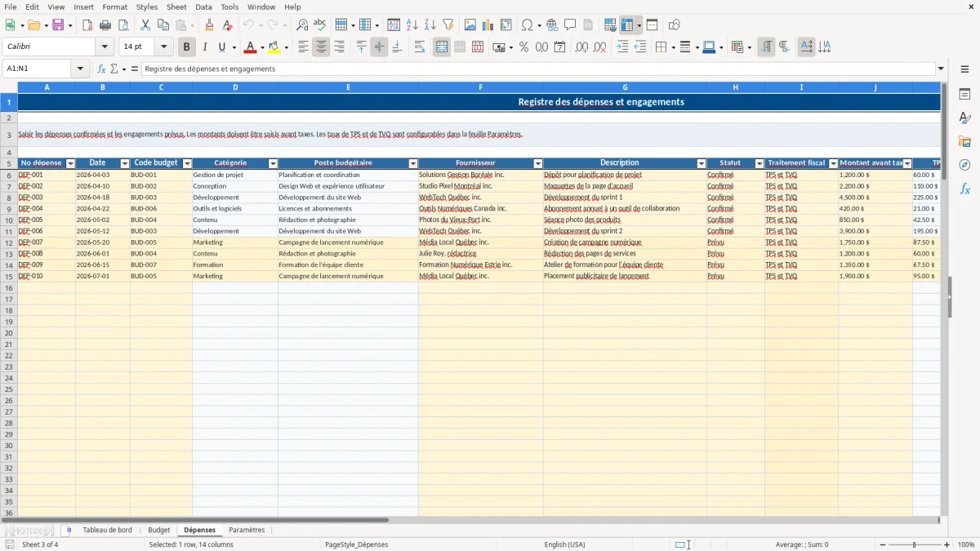980x551 pixels.
Task: Click zoom in plus button
Action: pos(947,544)
